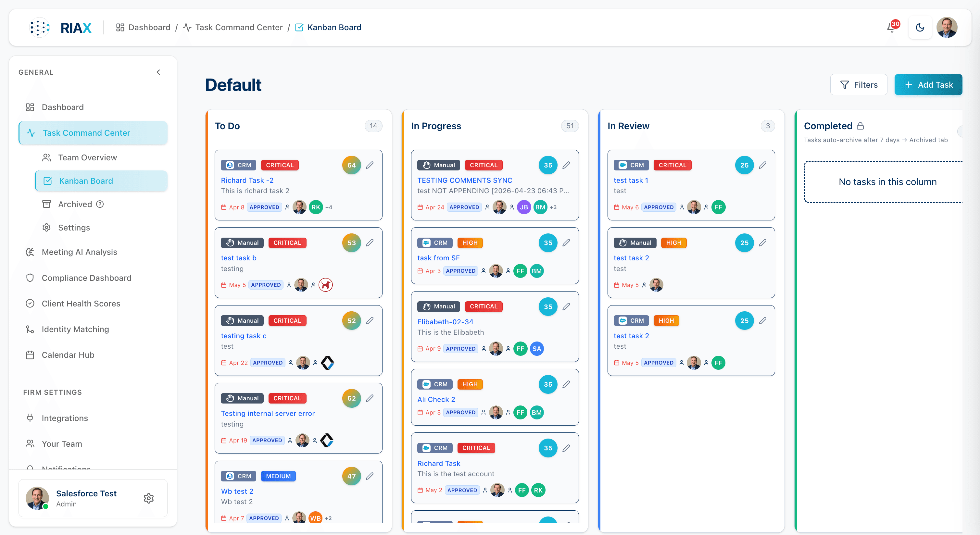The image size is (980, 535).
Task: Open the test task b title
Action: click(239, 258)
